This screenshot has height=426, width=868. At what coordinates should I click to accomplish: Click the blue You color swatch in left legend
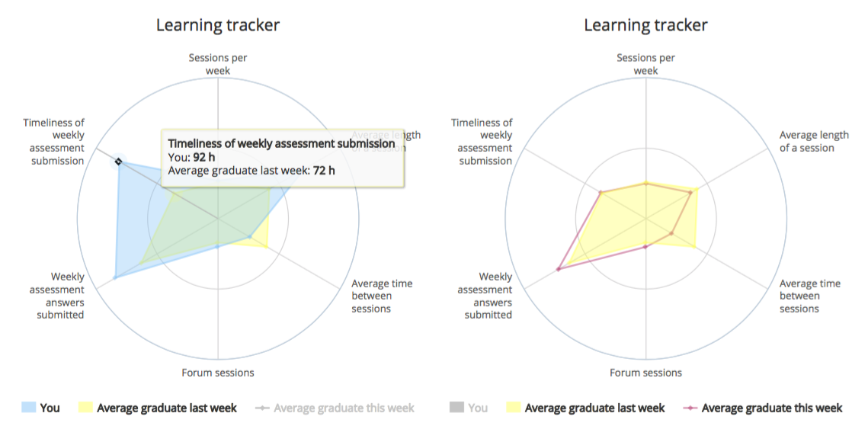pyautogui.click(x=28, y=408)
